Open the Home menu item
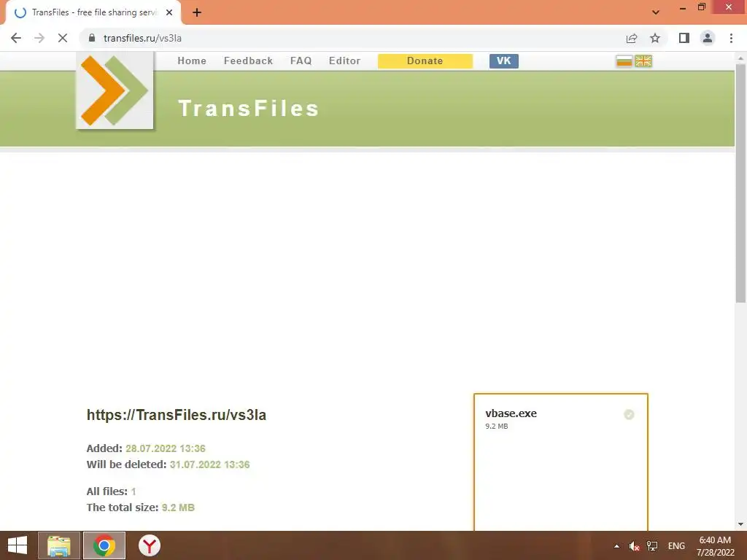 (192, 61)
